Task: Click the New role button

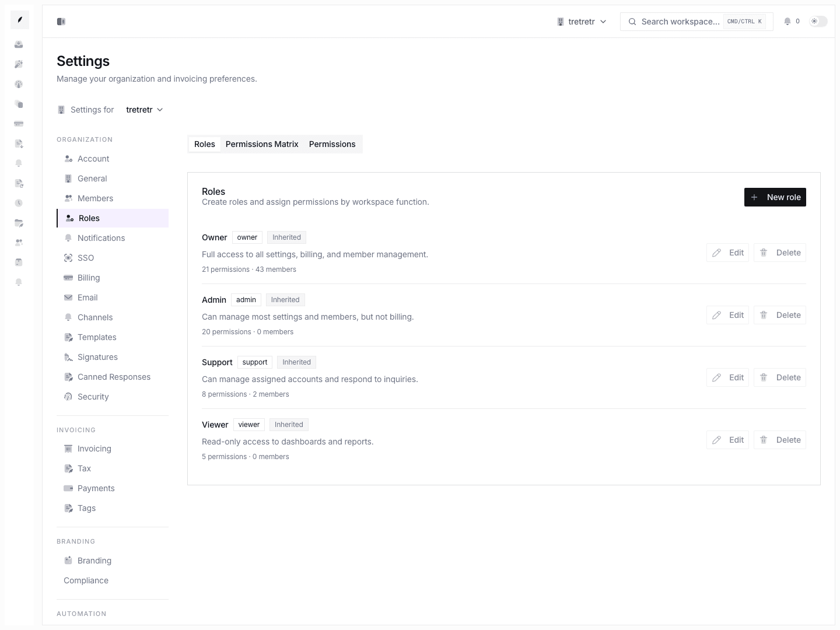Action: click(x=775, y=197)
